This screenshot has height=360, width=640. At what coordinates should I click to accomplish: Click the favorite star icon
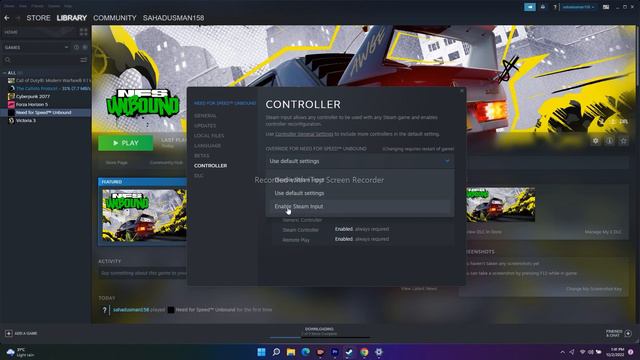point(623,141)
